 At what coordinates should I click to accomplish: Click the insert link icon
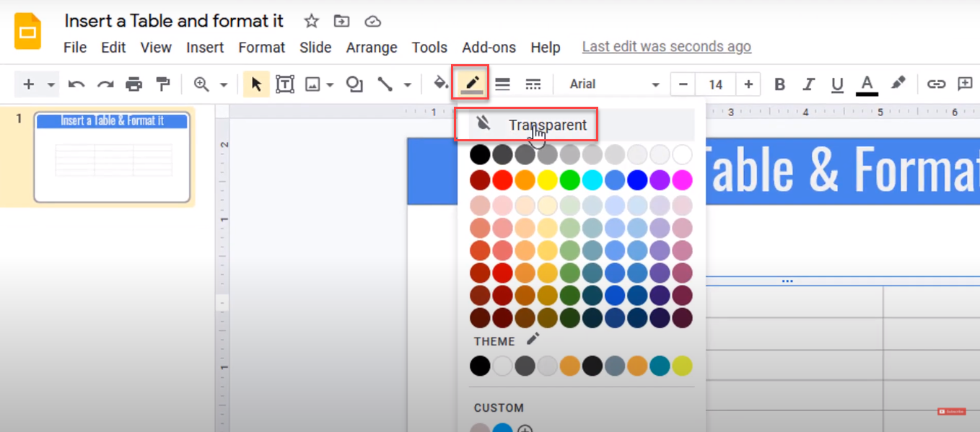point(937,84)
